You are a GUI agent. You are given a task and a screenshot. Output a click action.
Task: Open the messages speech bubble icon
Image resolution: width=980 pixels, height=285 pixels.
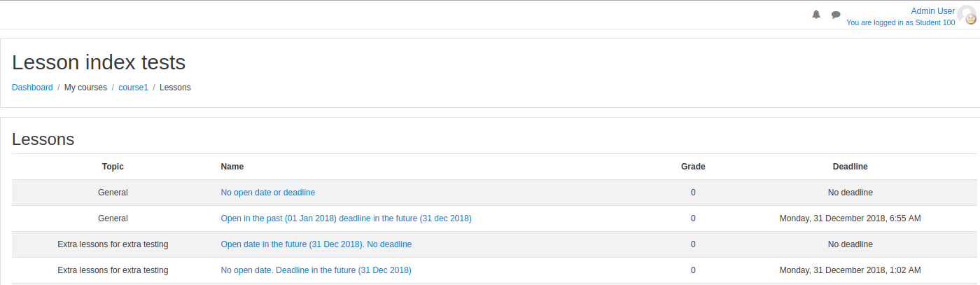tap(836, 15)
